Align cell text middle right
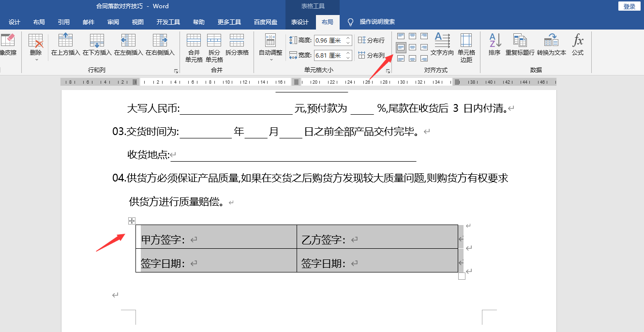 click(424, 47)
